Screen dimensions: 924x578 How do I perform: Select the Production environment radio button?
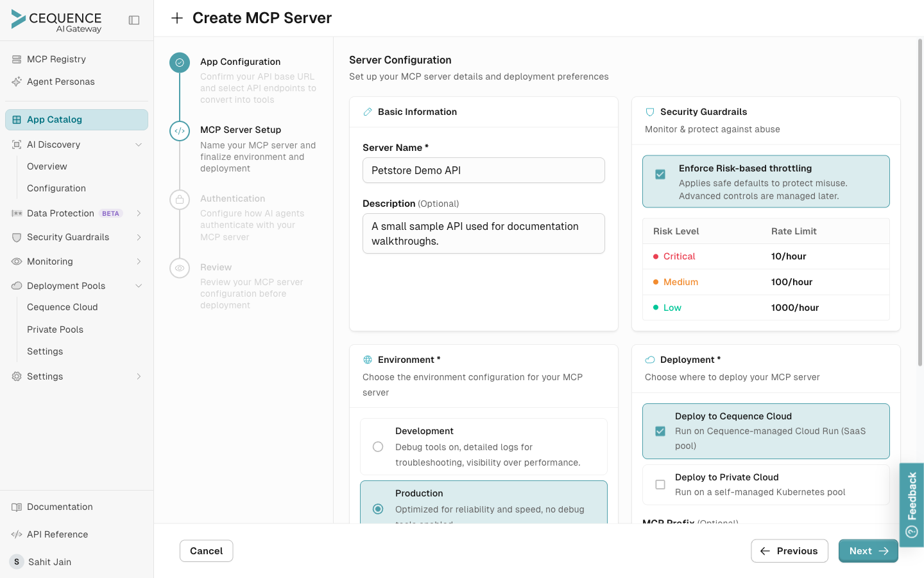point(378,509)
